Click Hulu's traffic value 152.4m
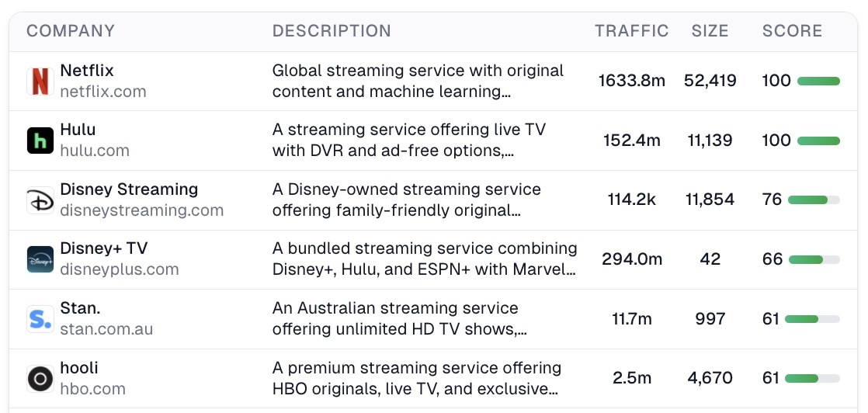 point(631,141)
